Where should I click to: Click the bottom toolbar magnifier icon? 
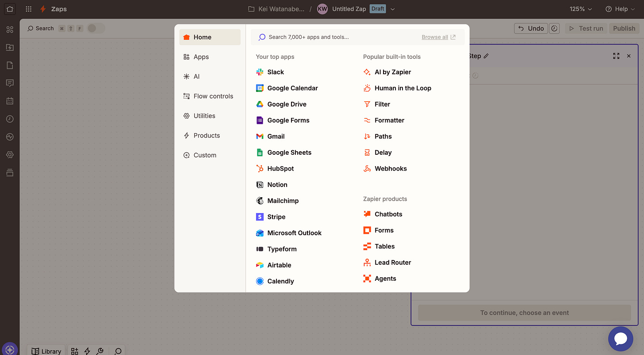pyautogui.click(x=118, y=351)
